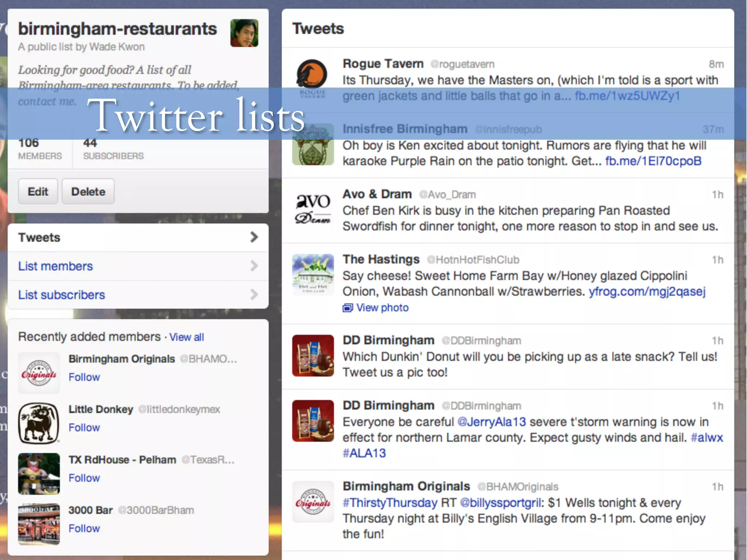747x560 pixels.
Task: Click the @roguetavern handle
Action: point(462,64)
